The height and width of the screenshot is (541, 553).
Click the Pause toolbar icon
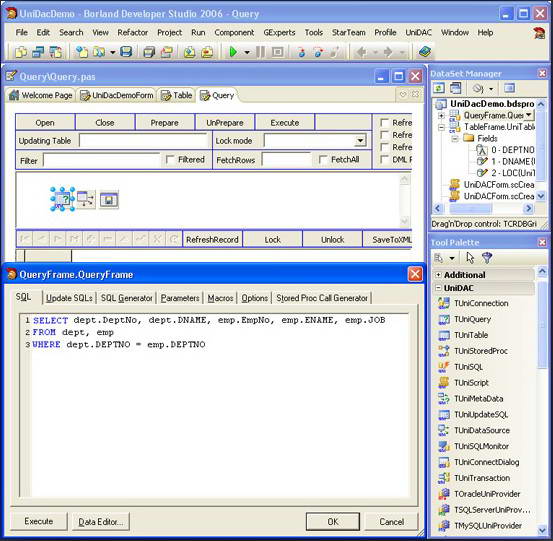(x=260, y=52)
